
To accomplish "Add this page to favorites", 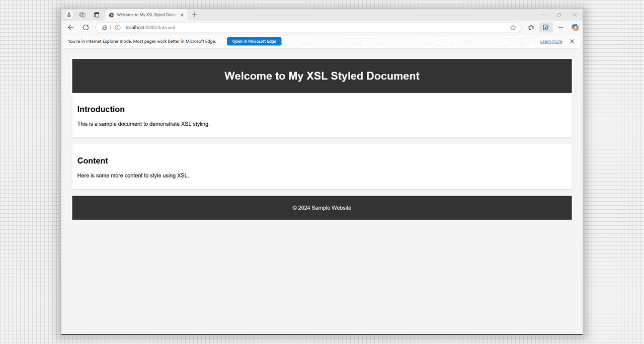I will click(x=513, y=28).
